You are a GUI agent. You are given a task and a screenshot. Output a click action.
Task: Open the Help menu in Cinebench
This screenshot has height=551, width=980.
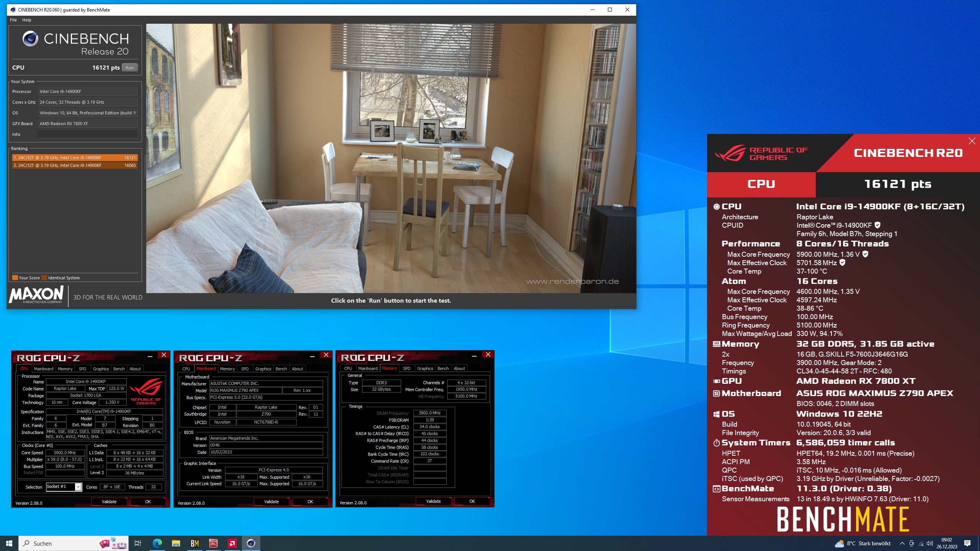(x=26, y=20)
